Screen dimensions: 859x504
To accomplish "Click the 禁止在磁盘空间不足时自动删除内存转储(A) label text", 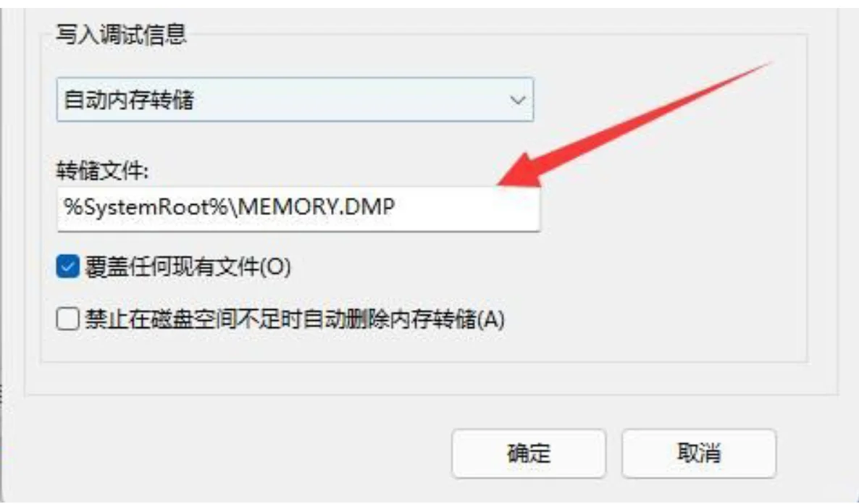I will pos(295,319).
